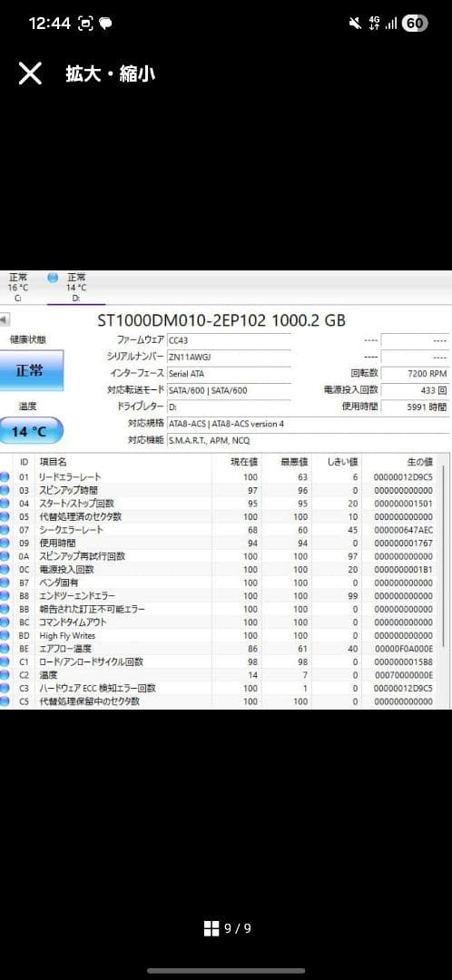Tap the screen capture icon in status bar
The width and height of the screenshot is (452, 980).
click(x=85, y=24)
